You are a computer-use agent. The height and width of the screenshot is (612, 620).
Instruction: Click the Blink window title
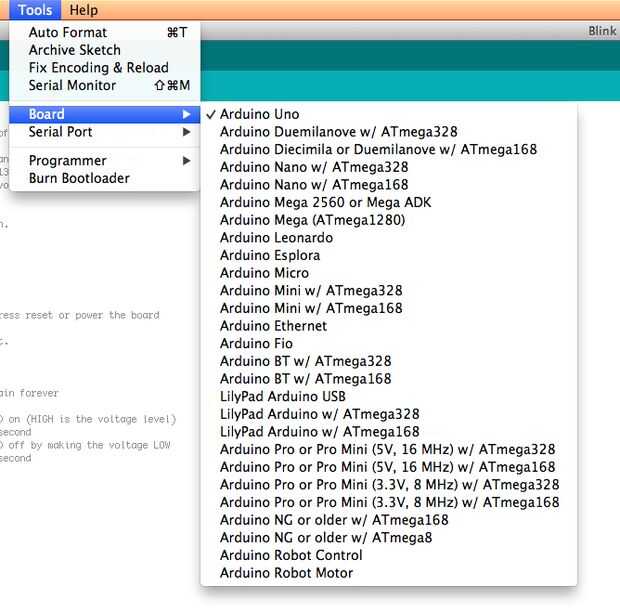[602, 31]
